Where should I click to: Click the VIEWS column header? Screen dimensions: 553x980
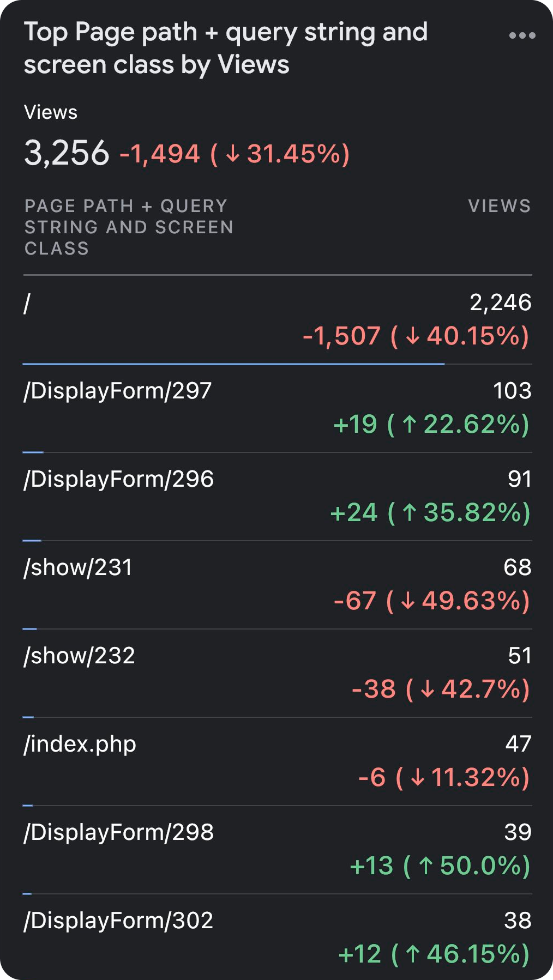(500, 206)
